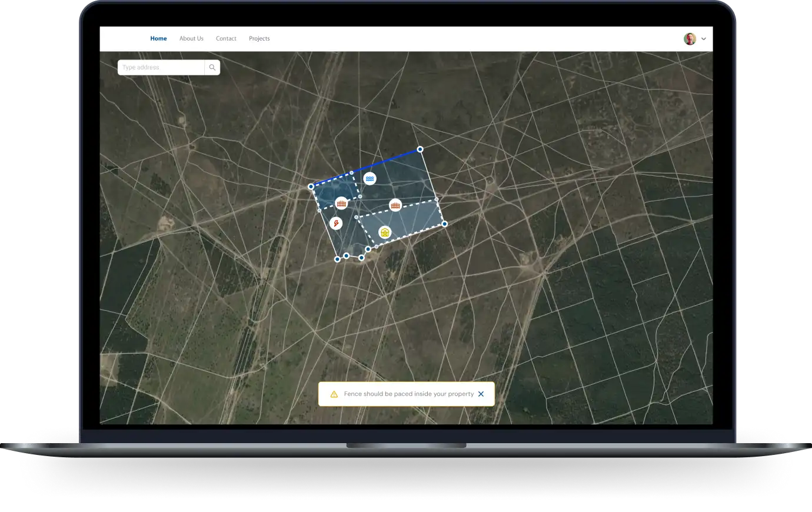This screenshot has height=512, width=812.
Task: Focus the Type address search field
Action: [161, 68]
